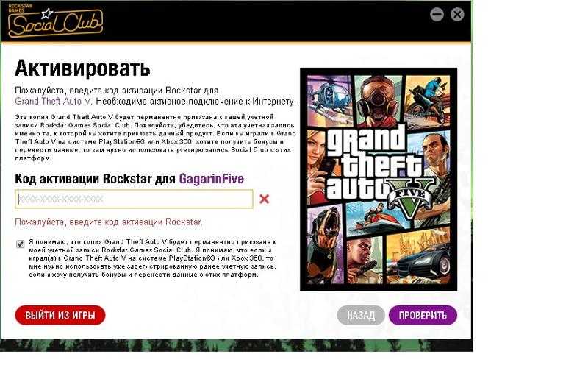Click the red X error icon beside code field
The image size is (588, 368).
click(265, 199)
